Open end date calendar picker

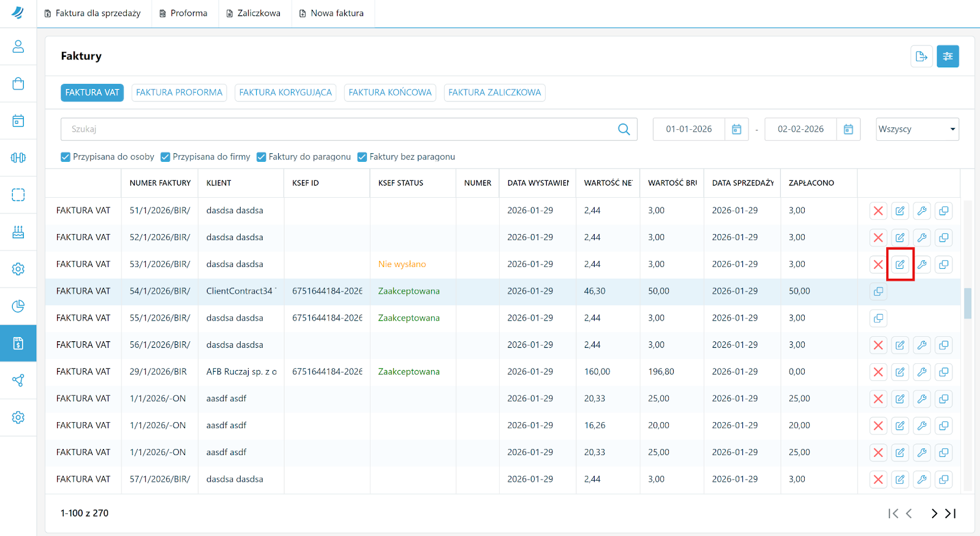pos(848,129)
